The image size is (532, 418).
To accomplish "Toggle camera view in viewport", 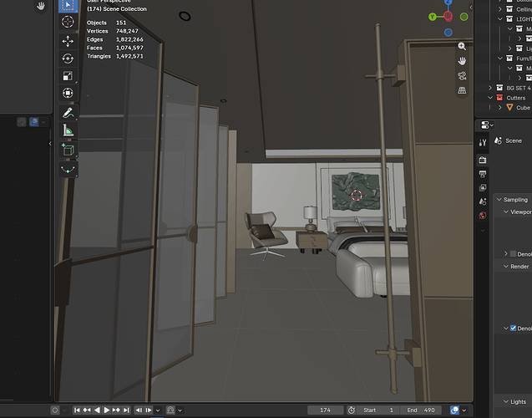I will [462, 76].
